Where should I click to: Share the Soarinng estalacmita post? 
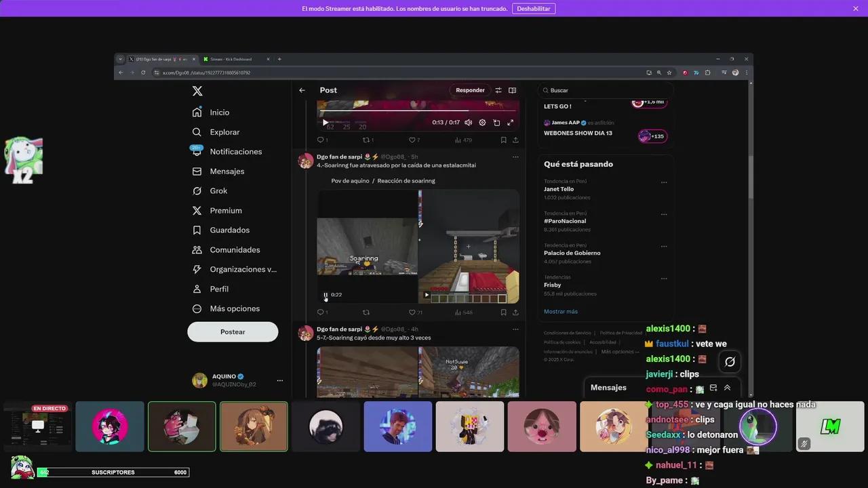(515, 312)
